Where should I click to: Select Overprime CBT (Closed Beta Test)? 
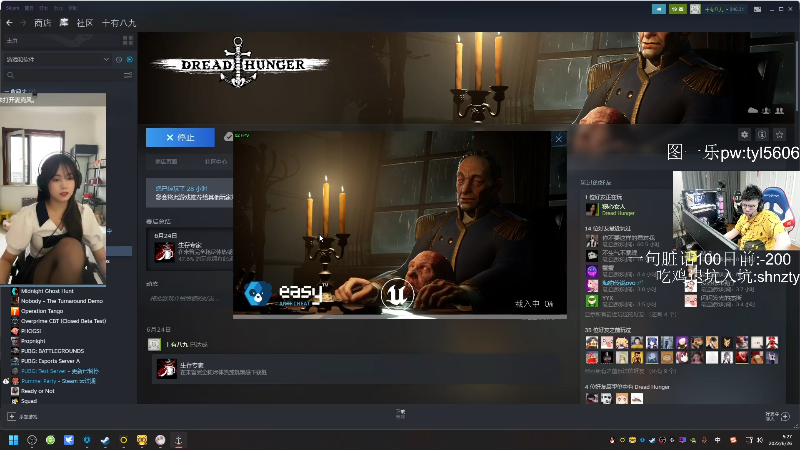click(x=63, y=321)
